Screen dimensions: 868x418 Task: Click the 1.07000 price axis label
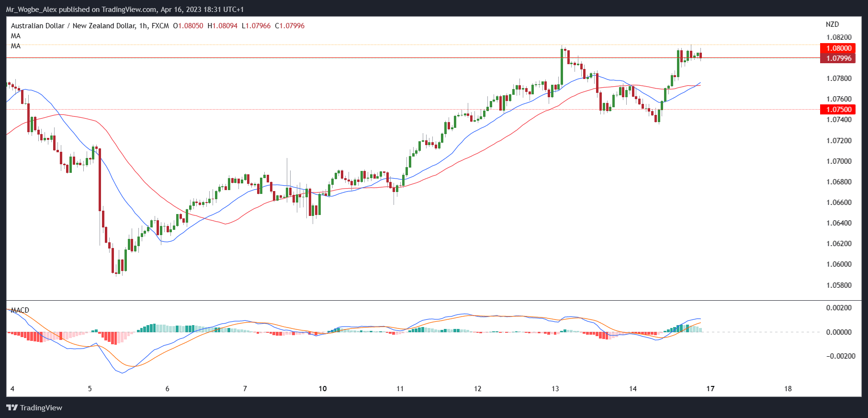(x=839, y=161)
